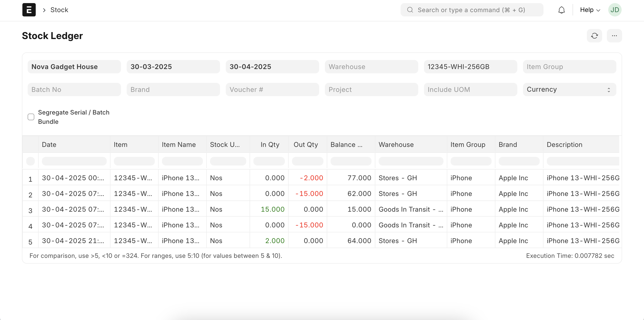The height and width of the screenshot is (320, 644).
Task: Edit the Nova Gadget House company filter
Action: (74, 67)
